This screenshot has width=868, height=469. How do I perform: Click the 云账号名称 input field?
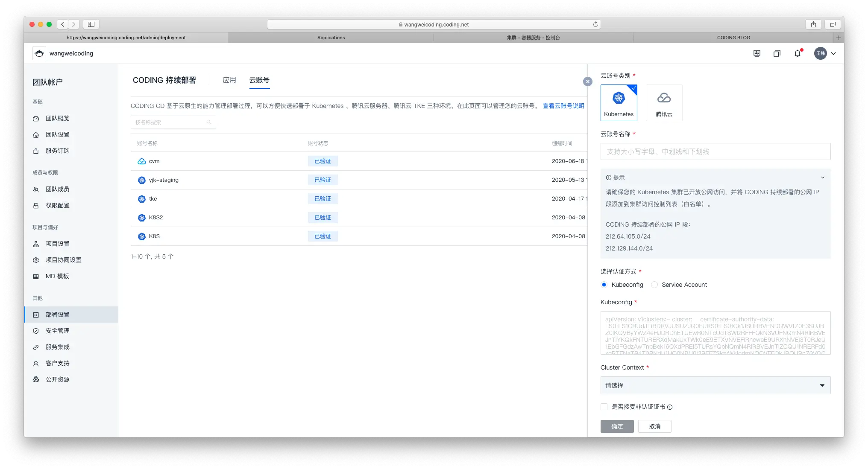point(716,151)
